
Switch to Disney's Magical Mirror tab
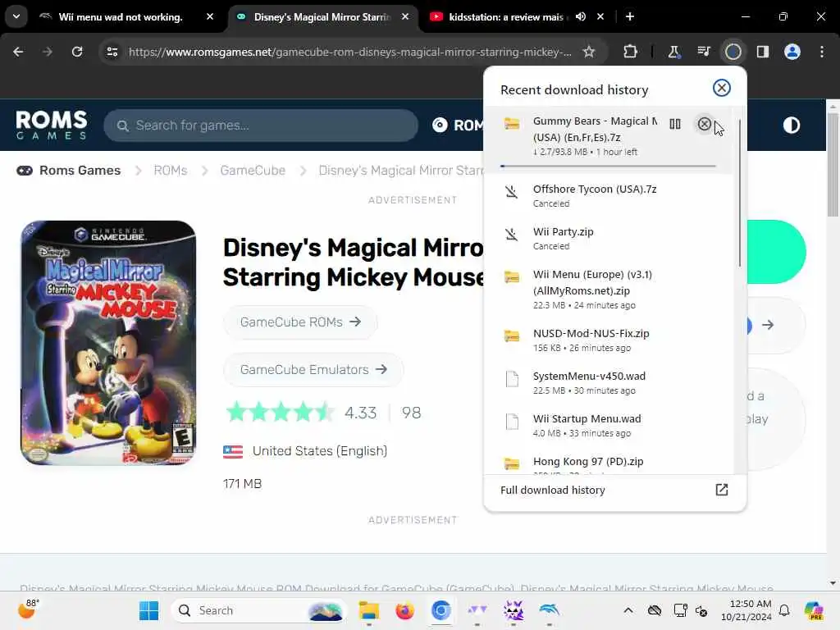pos(322,17)
